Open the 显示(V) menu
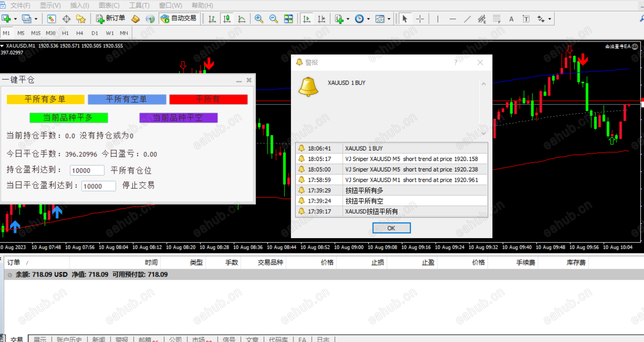The image size is (644, 342). 50,5
